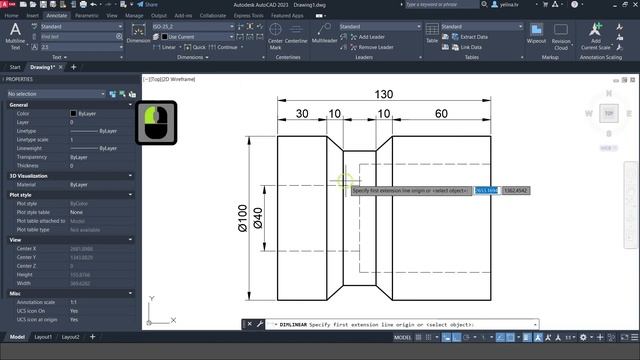The width and height of the screenshot is (640, 360).
Task: Click the Dimension tool icon
Action: [138, 33]
